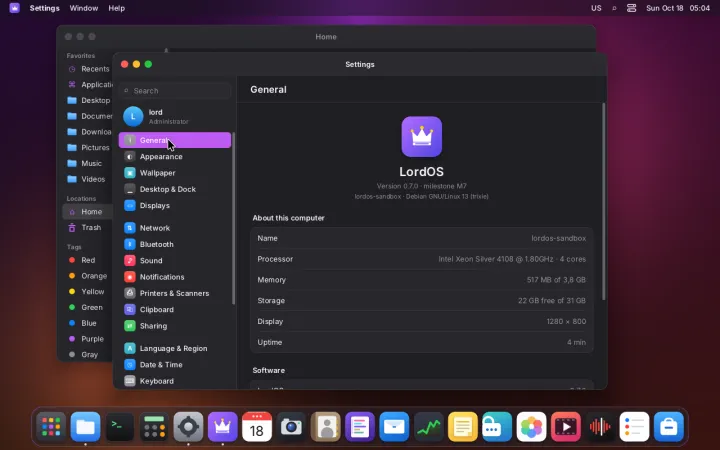Select the Wallpaper settings icon
This screenshot has height=450, width=720.
click(130, 173)
